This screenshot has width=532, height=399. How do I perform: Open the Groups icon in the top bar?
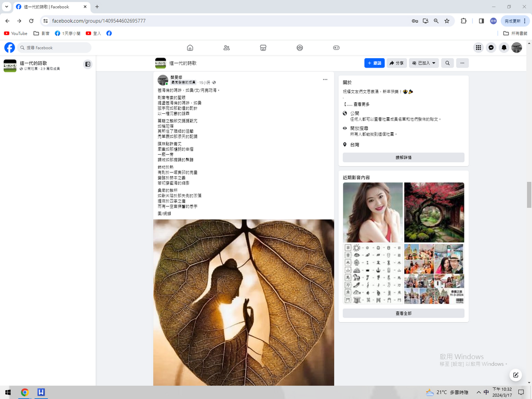tap(300, 48)
